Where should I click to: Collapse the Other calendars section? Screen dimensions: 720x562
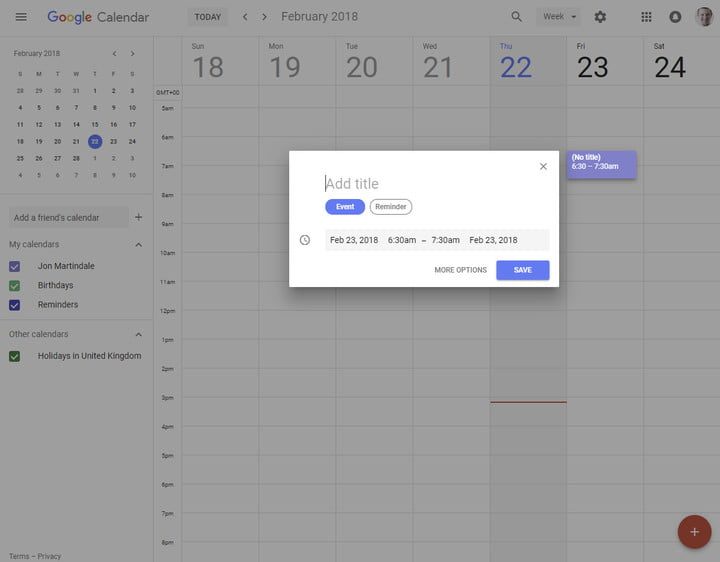138,335
